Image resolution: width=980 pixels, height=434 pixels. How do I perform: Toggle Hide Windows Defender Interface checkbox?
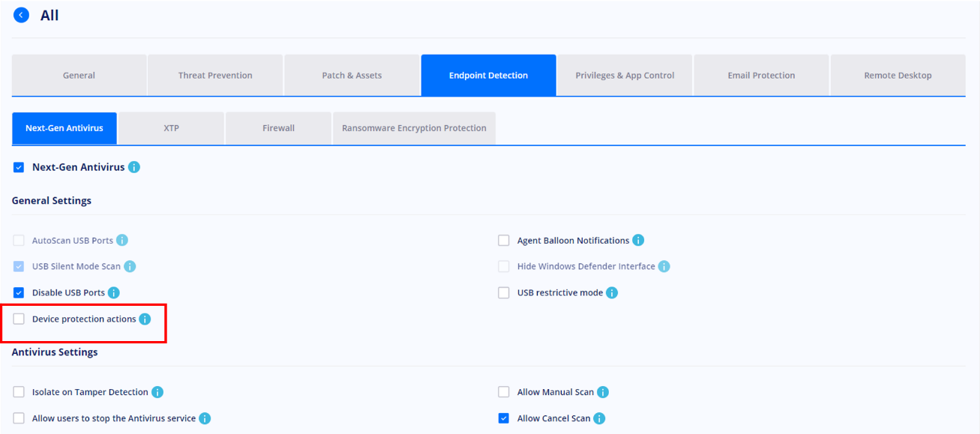(x=504, y=267)
